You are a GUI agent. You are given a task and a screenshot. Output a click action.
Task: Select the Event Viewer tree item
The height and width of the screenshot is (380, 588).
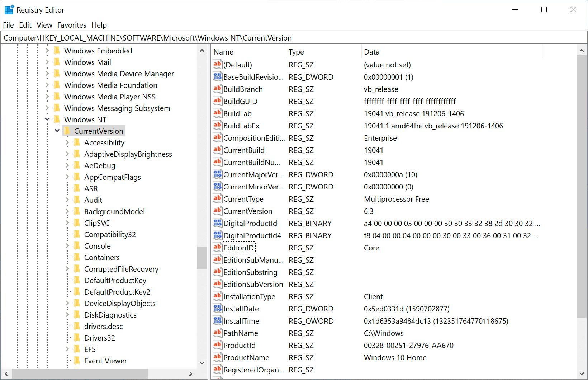105,361
